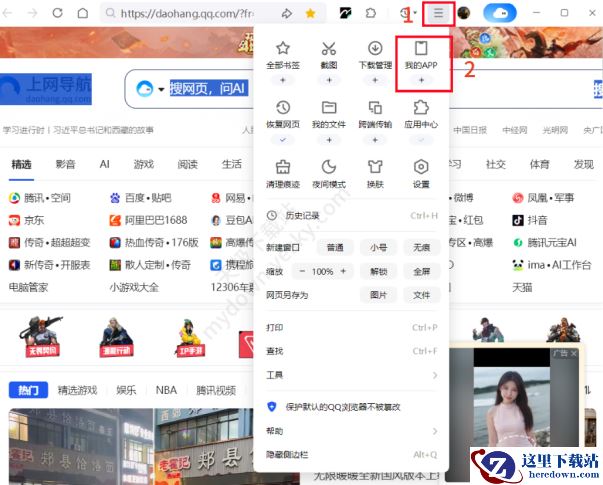
Task: Click the address bar URL field
Action: [188, 13]
